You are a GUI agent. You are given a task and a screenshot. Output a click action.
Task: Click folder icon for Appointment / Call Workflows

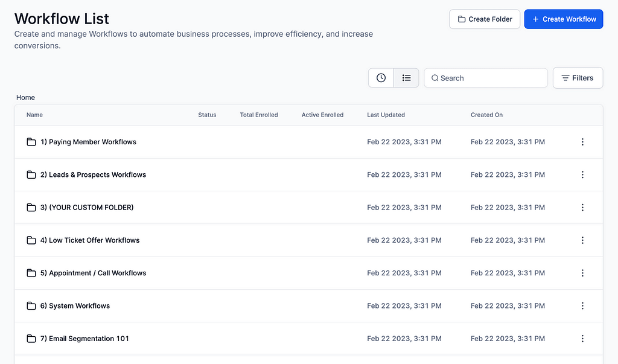pos(31,273)
